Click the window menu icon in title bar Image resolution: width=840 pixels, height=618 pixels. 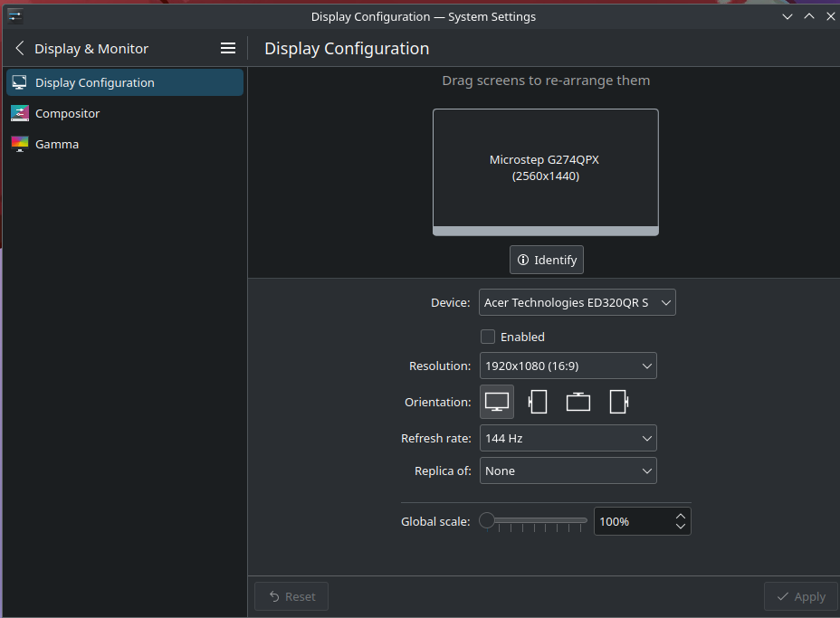point(14,15)
